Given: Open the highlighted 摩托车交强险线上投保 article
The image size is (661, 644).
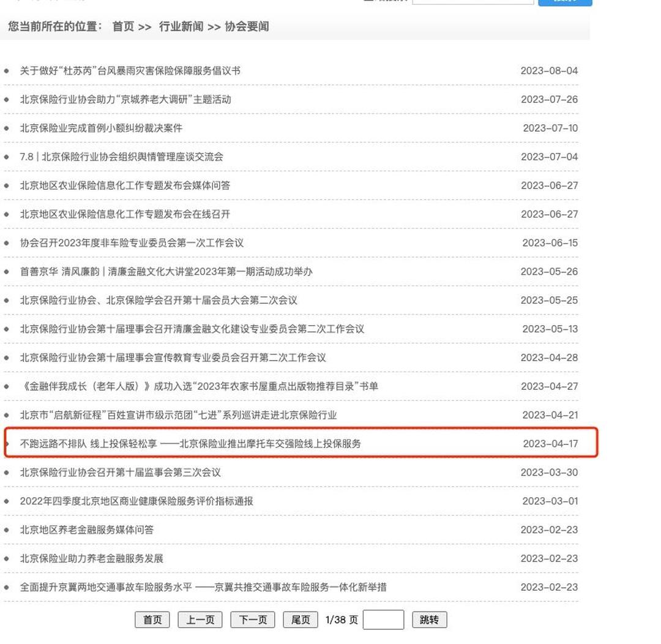Looking at the screenshot, I should pyautogui.click(x=190, y=444).
